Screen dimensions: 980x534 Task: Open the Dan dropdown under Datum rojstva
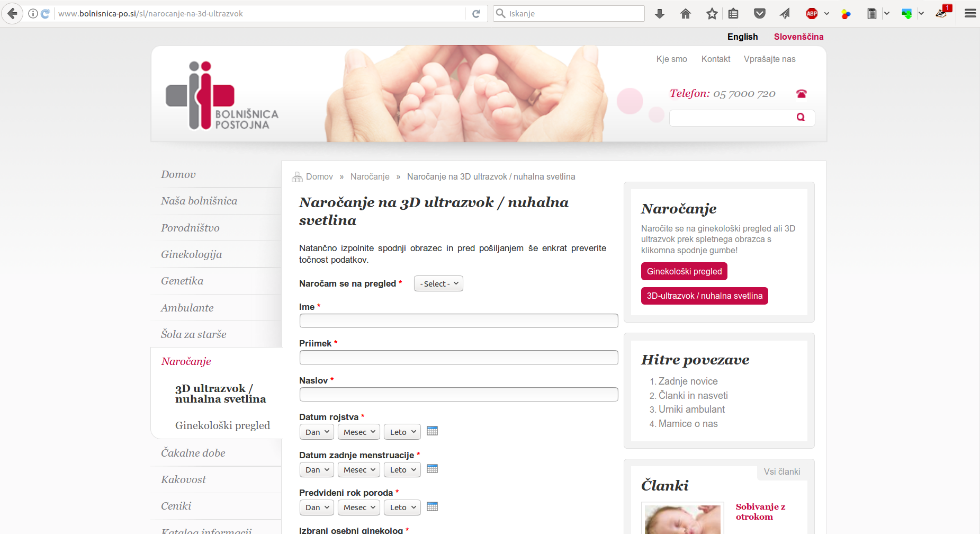(x=317, y=432)
